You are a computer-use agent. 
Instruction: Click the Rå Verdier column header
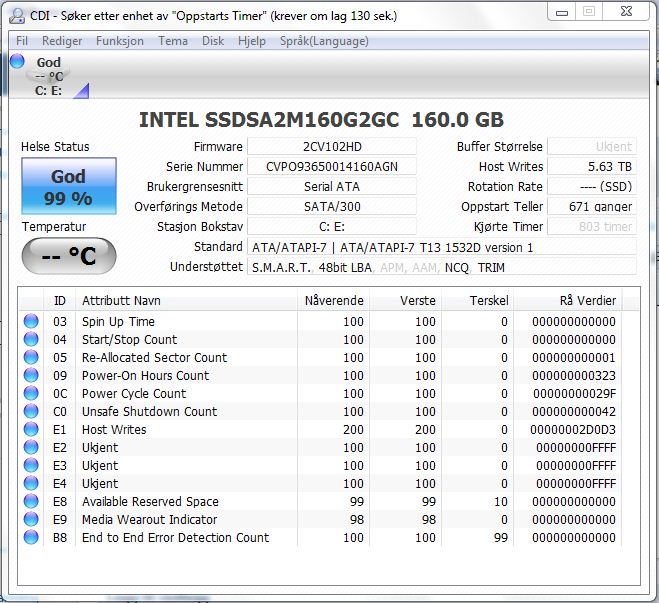(x=568, y=300)
